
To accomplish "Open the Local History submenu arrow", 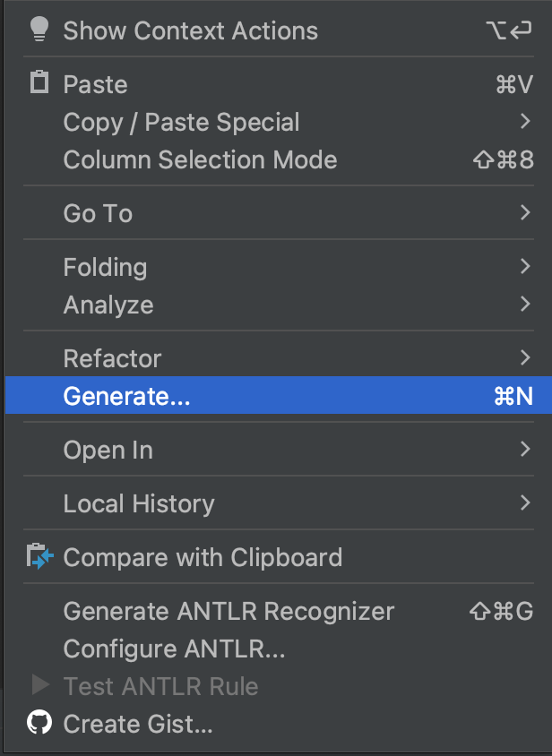I will (525, 503).
